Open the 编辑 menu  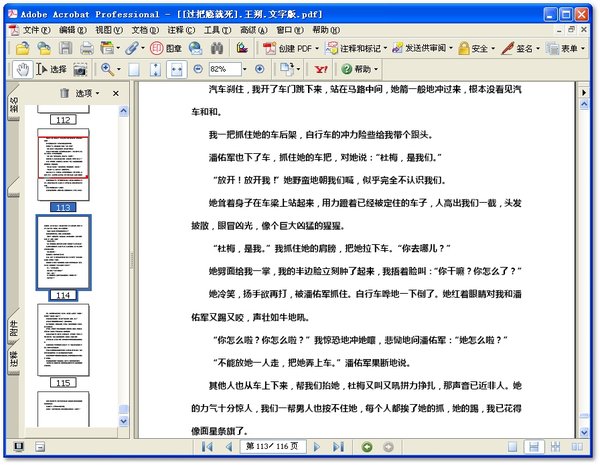coord(73,30)
